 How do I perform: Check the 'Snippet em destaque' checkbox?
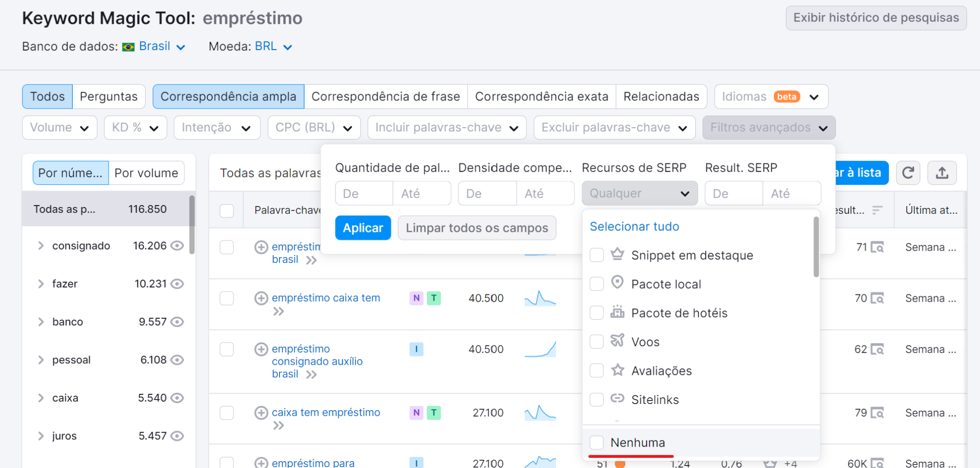click(597, 255)
